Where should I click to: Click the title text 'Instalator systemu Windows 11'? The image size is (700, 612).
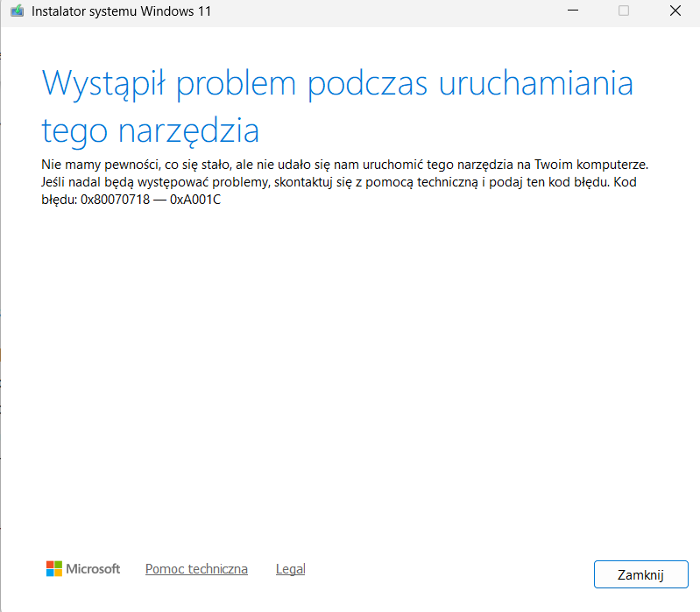point(122,11)
